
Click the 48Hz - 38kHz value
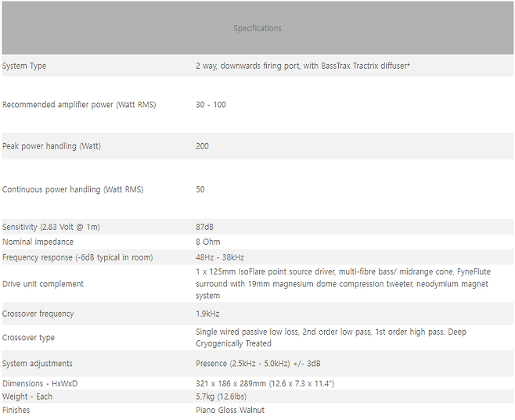click(x=220, y=257)
